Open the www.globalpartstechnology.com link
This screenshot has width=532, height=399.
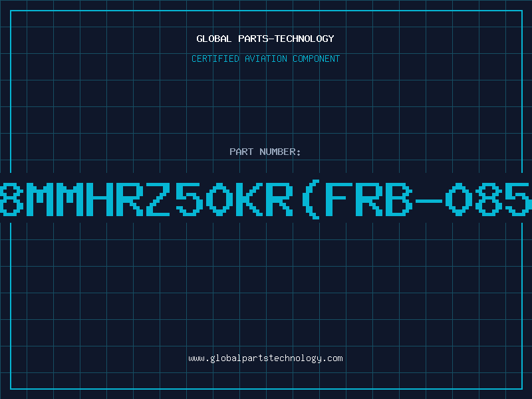[265, 358]
